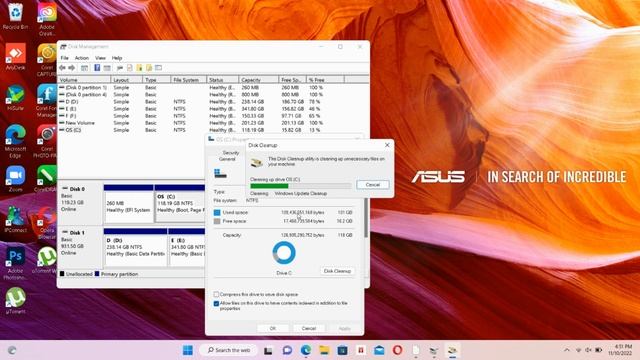Image resolution: width=640 pixels, height=360 pixels.
Task: Click the Disk Cleanup green progress bar
Action: [x=269, y=186]
